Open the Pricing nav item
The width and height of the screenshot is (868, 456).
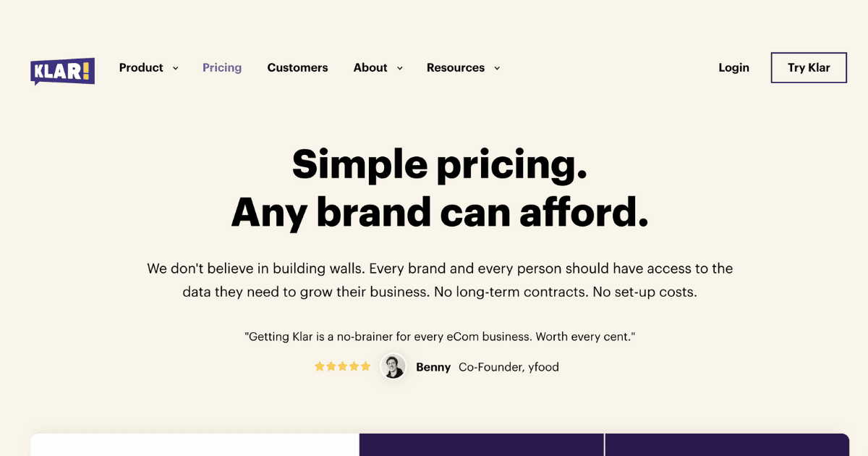tap(222, 67)
